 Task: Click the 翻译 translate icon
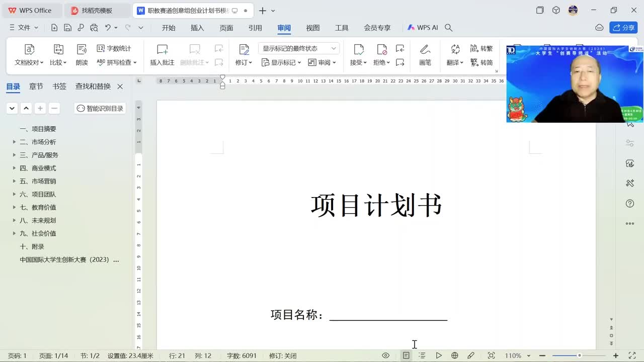455,49
